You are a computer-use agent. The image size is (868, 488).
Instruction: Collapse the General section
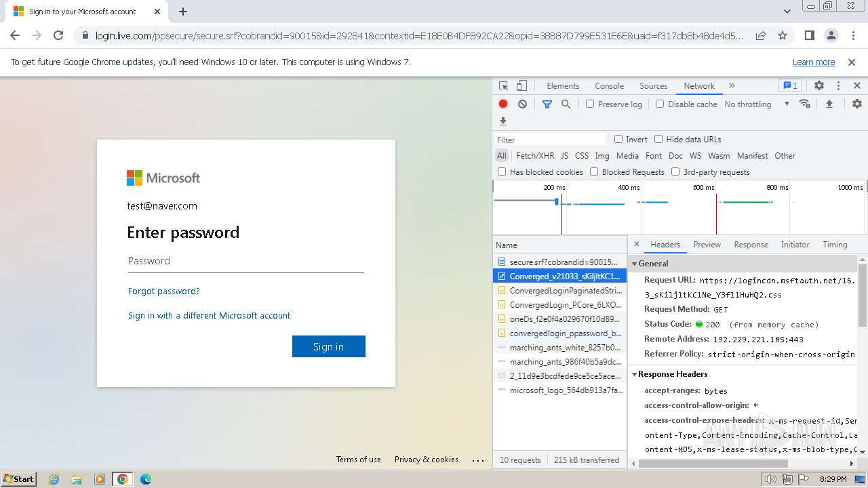[x=635, y=264]
